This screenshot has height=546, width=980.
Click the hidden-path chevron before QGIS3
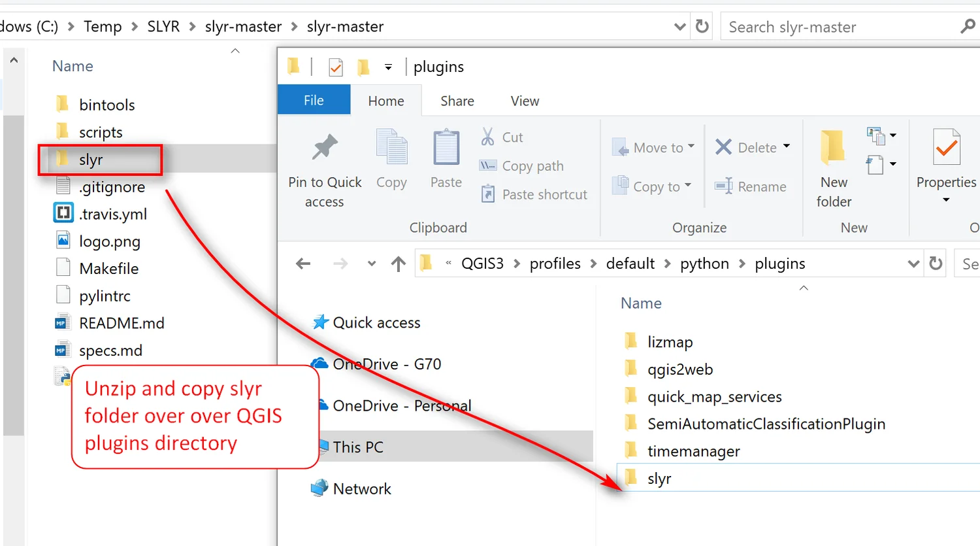click(448, 264)
